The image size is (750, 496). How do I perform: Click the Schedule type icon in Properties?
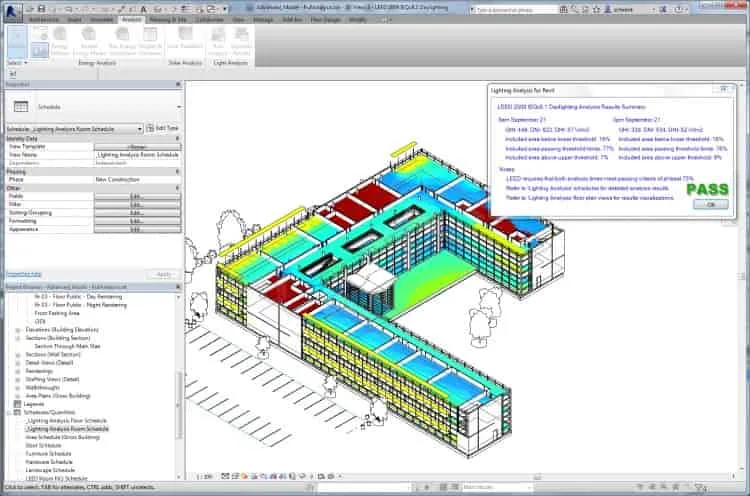(21, 106)
